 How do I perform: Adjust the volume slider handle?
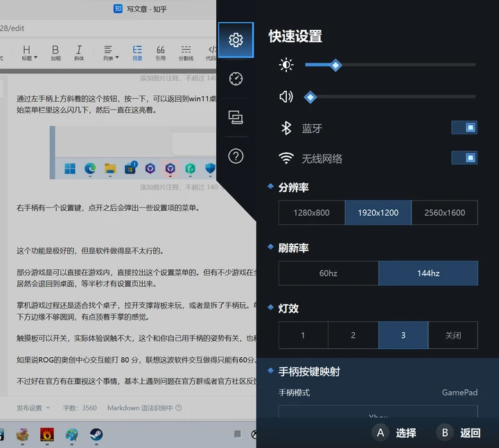310,97
